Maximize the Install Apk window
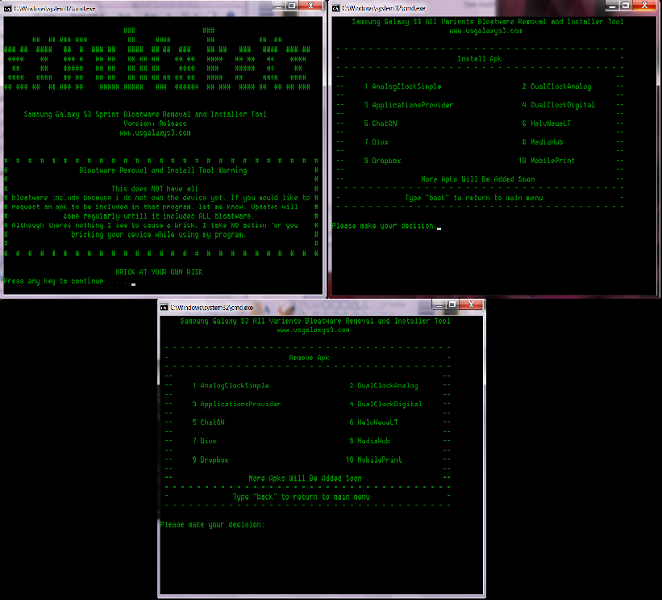662x600 pixels. click(626, 6)
